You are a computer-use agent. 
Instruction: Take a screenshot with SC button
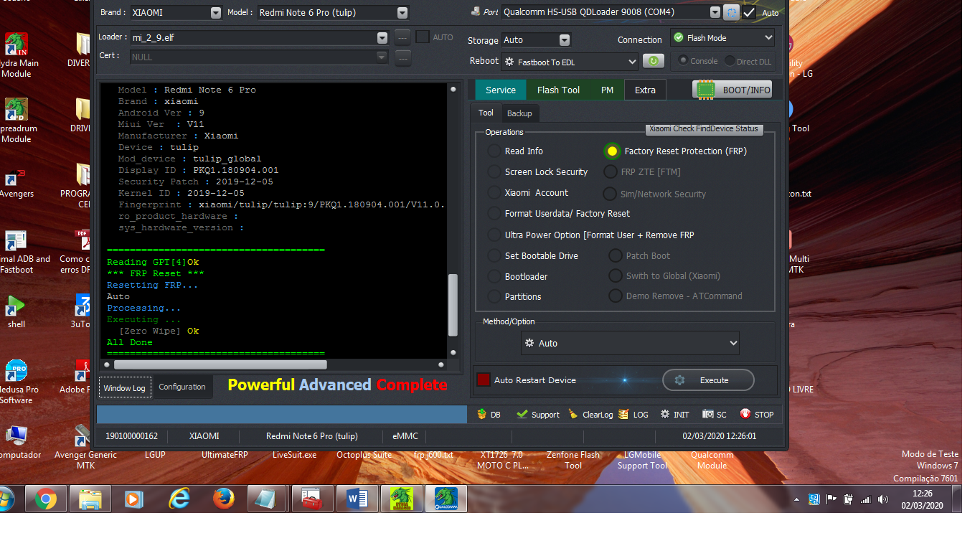[x=715, y=415]
